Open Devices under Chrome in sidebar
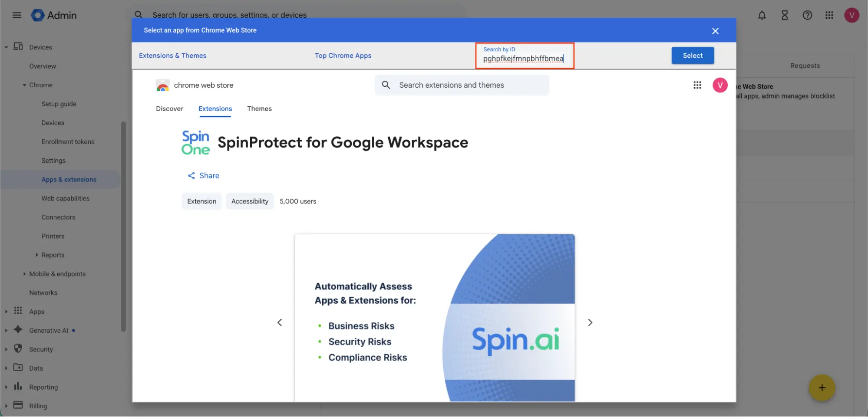The width and height of the screenshot is (868, 417). tap(53, 123)
